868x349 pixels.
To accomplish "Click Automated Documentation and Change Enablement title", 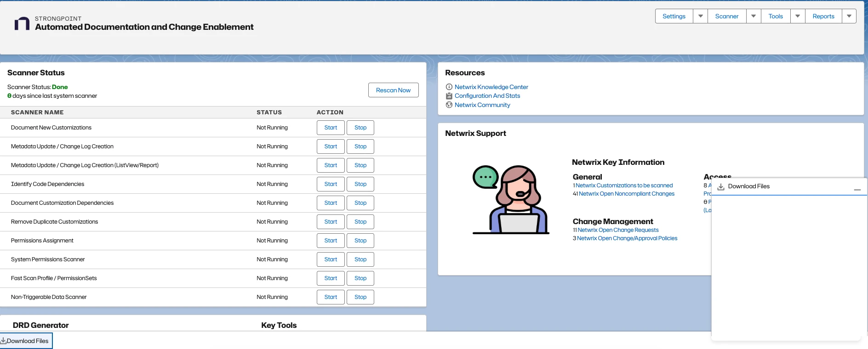I will (144, 27).
